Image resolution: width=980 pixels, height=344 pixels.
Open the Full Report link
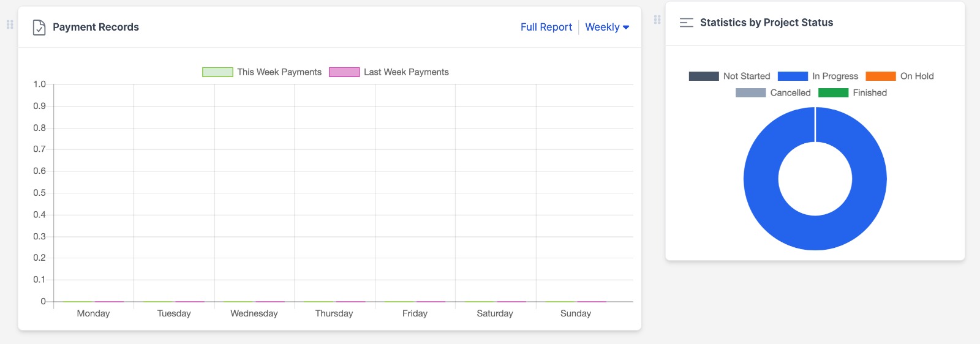point(546,27)
